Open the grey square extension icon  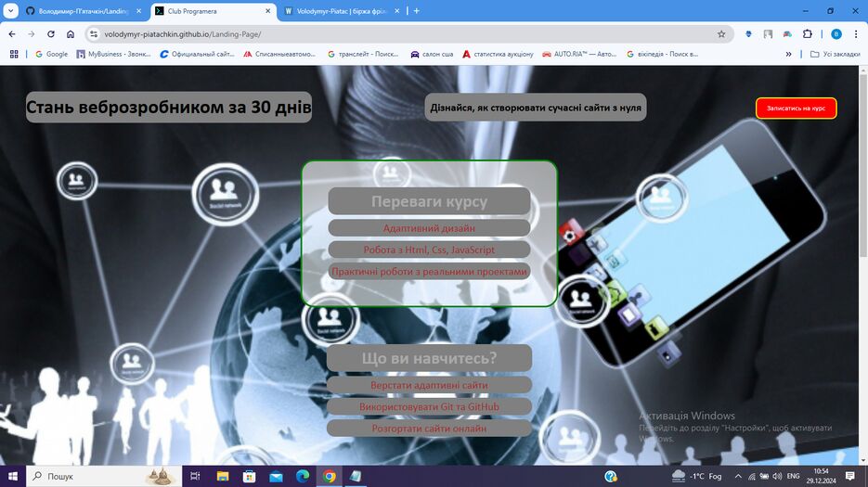click(768, 34)
